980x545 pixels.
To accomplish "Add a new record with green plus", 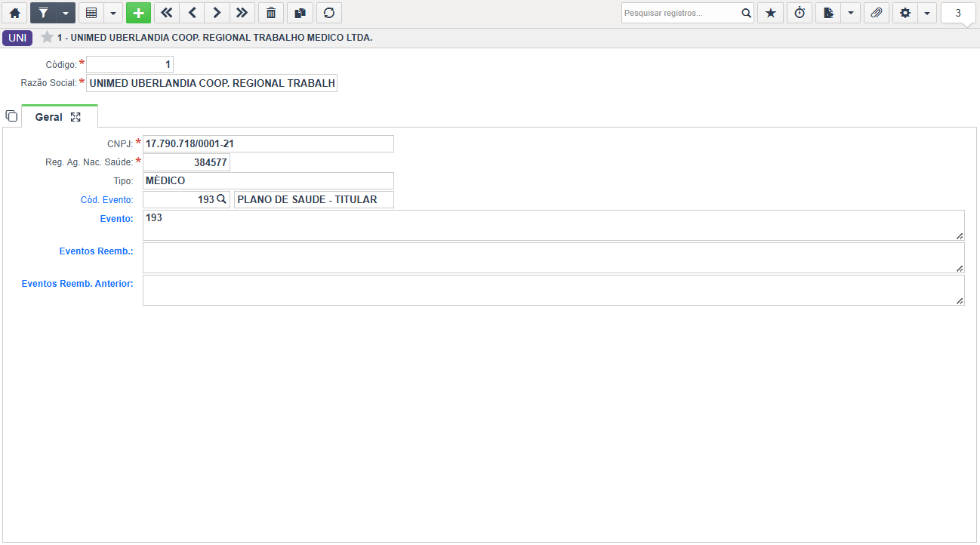I will click(x=138, y=13).
